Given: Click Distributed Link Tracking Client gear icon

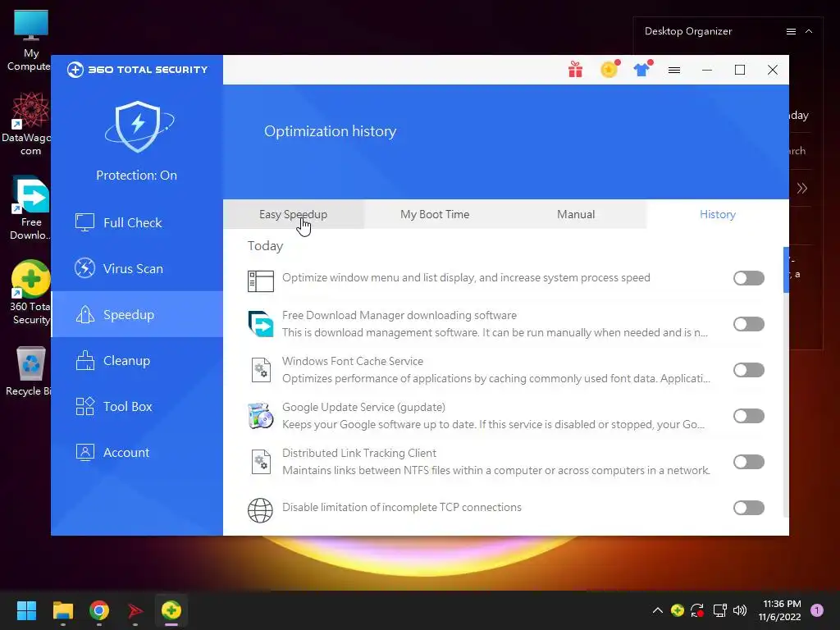Looking at the screenshot, I should (x=261, y=462).
